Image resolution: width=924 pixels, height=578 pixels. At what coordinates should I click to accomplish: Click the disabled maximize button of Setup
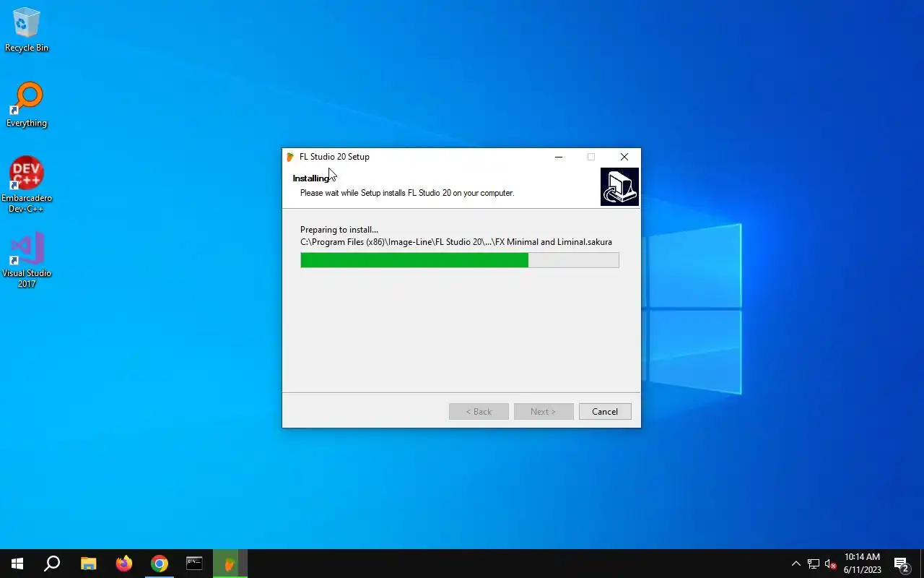591,157
